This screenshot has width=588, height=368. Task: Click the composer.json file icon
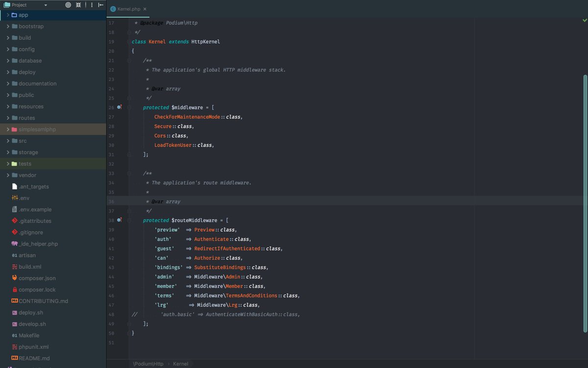(14, 278)
